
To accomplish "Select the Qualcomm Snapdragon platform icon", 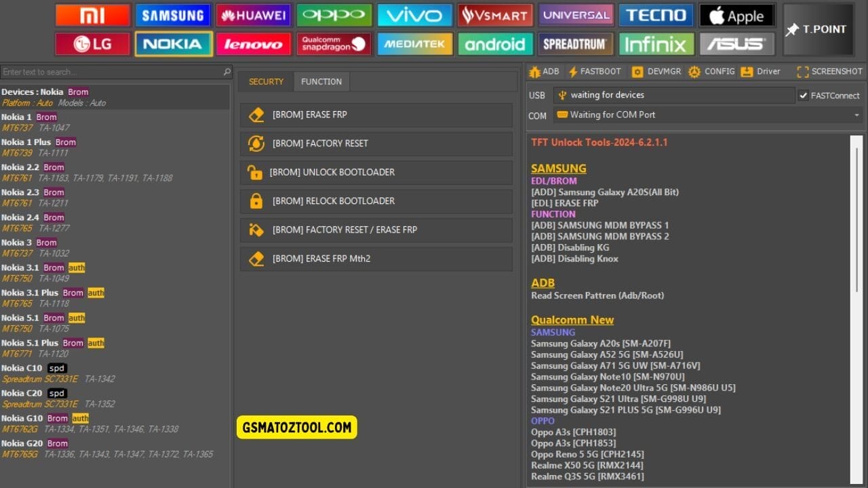I will pos(334,43).
